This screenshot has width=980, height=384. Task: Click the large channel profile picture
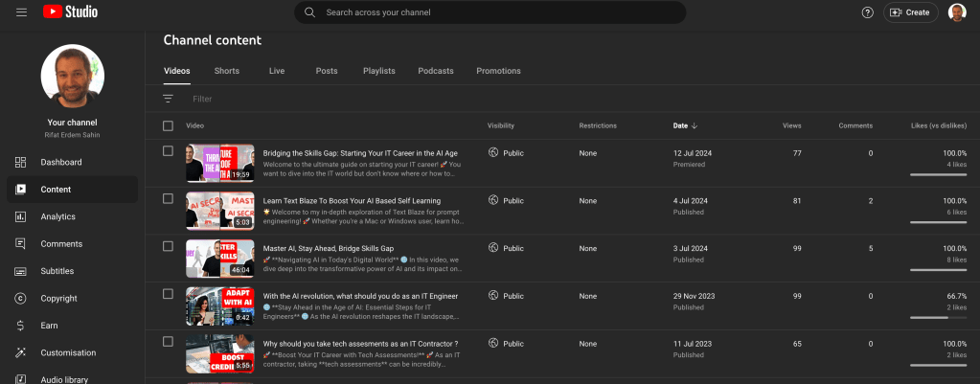(x=73, y=77)
